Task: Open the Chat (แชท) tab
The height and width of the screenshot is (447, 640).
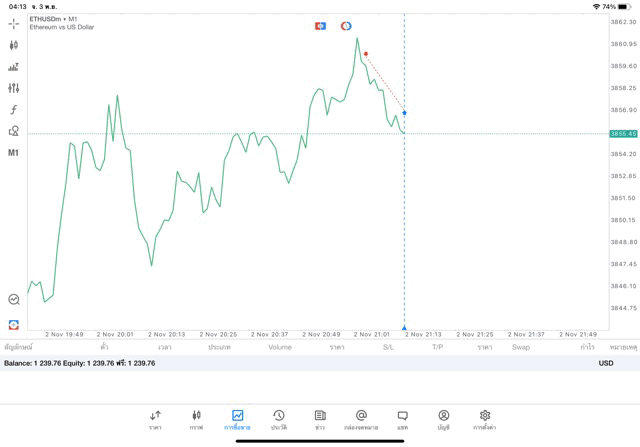Action: [402, 419]
